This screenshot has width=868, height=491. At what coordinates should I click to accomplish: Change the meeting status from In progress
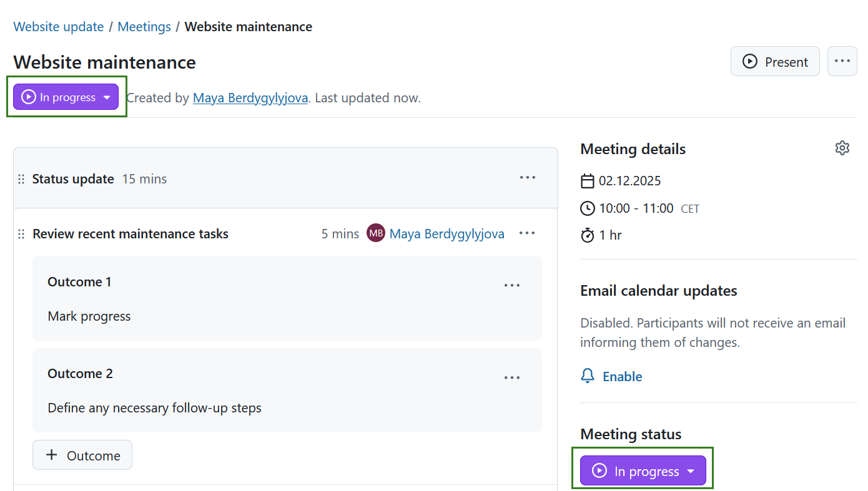[65, 97]
